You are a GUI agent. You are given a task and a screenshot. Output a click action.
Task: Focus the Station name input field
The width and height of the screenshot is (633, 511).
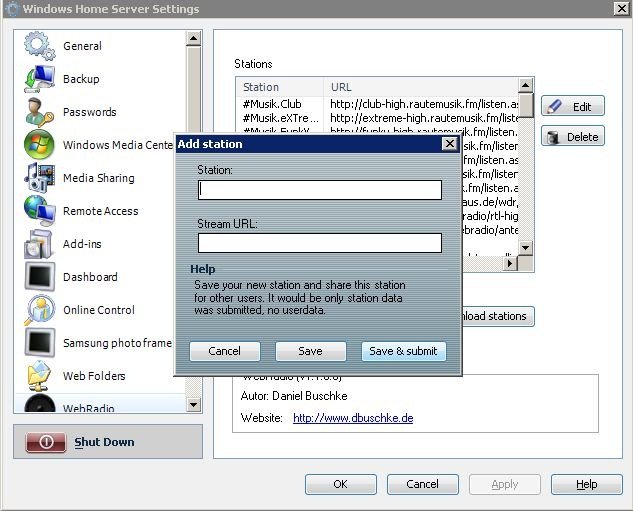coord(320,190)
